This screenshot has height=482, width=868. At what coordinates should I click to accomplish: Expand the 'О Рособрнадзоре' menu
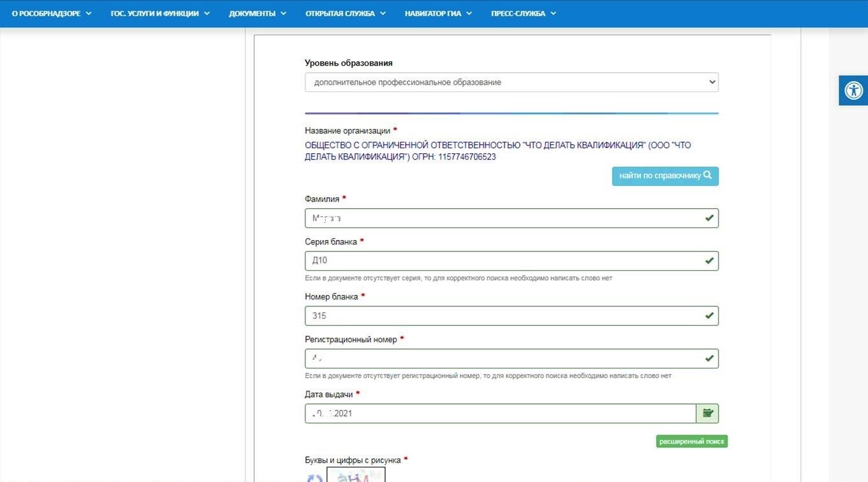(51, 13)
